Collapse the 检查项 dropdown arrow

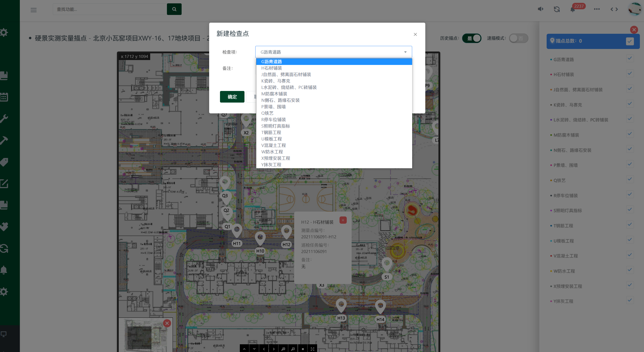coord(405,52)
